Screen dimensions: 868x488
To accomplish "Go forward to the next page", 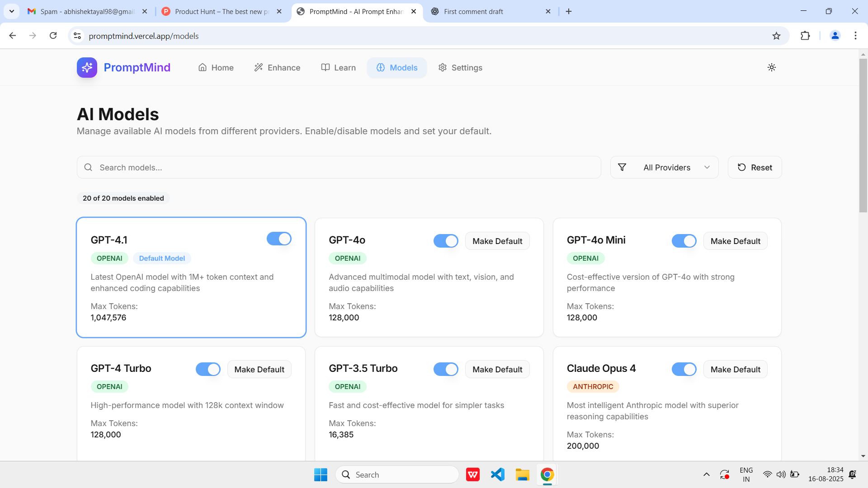I will pyautogui.click(x=33, y=36).
